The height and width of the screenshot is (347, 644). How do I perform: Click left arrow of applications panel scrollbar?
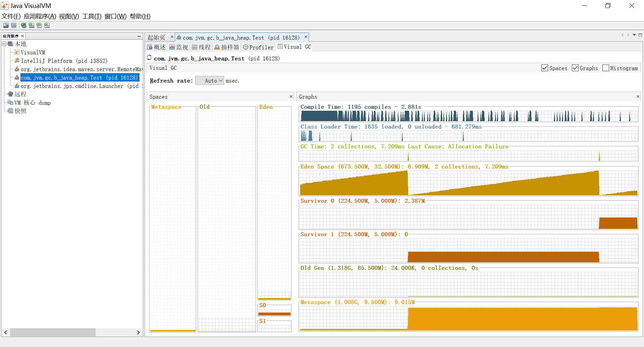point(6,332)
